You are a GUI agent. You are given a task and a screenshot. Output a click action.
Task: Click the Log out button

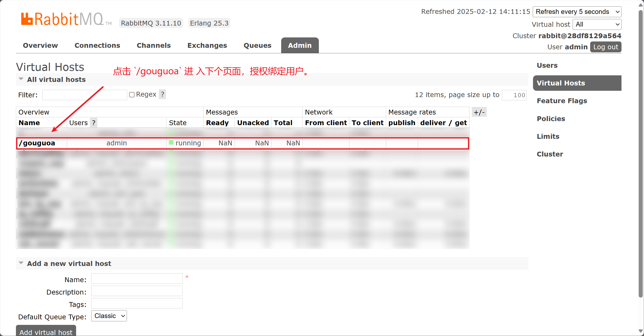[606, 47]
